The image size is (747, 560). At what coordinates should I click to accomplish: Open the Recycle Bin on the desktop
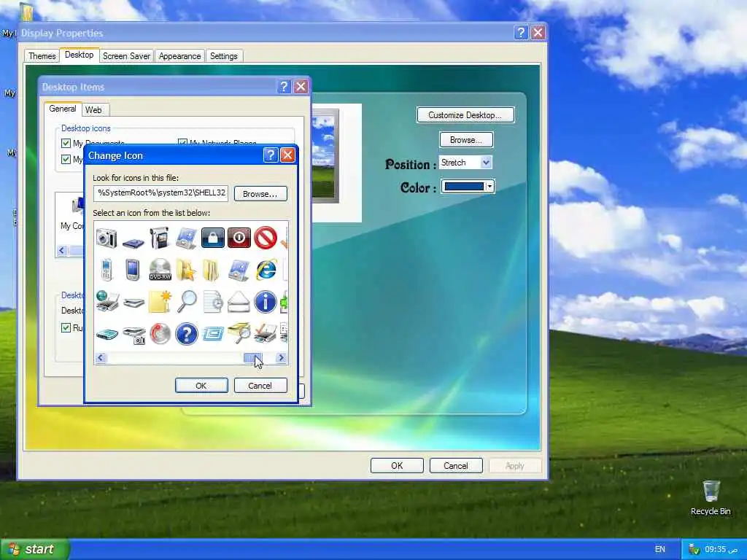coord(711,497)
